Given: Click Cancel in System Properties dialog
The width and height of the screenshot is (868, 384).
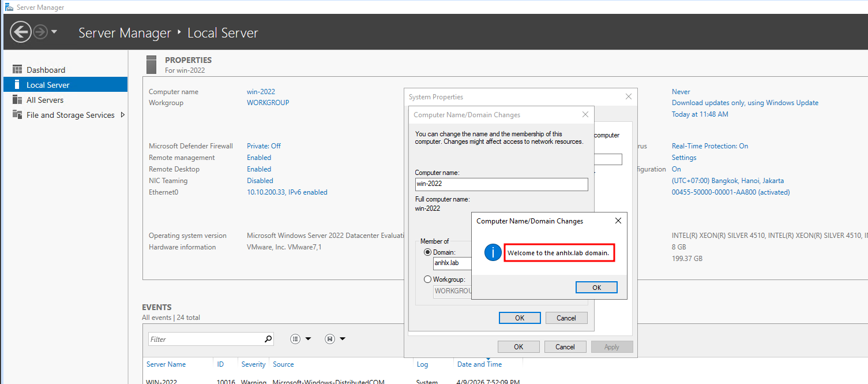Looking at the screenshot, I should (x=565, y=347).
